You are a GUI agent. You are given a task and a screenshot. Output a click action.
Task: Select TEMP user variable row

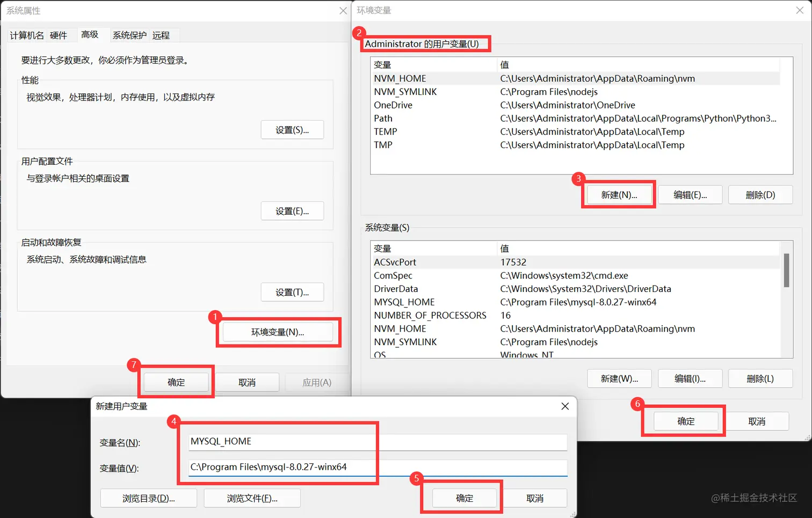575,132
